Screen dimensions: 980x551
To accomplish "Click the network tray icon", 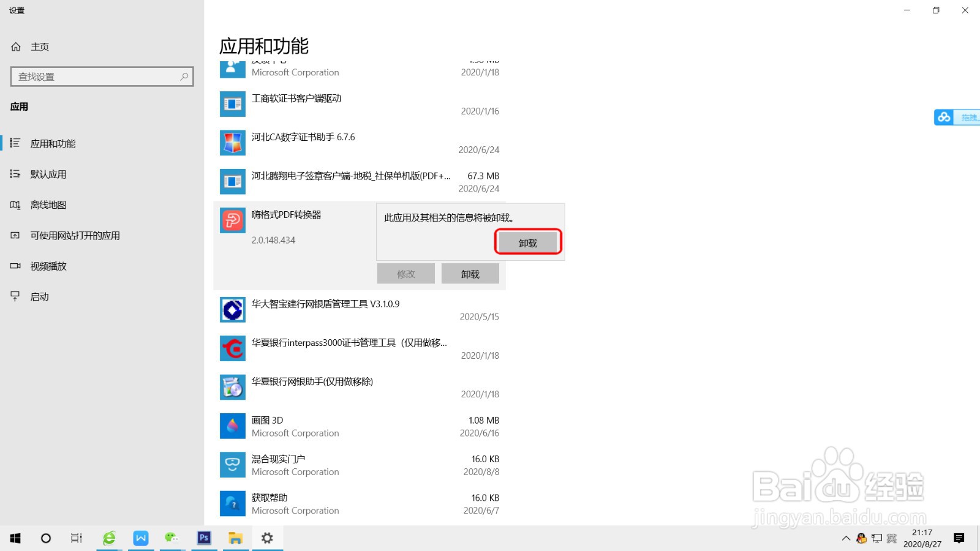I will [876, 538].
